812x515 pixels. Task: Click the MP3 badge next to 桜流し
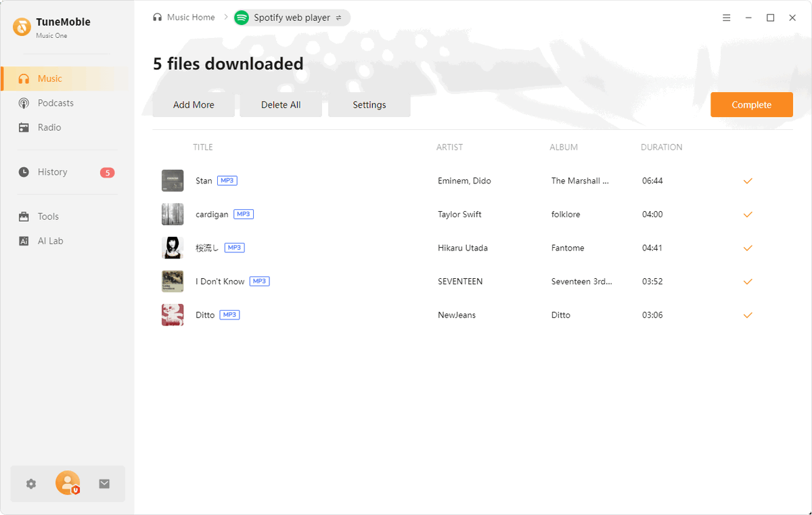(x=234, y=248)
